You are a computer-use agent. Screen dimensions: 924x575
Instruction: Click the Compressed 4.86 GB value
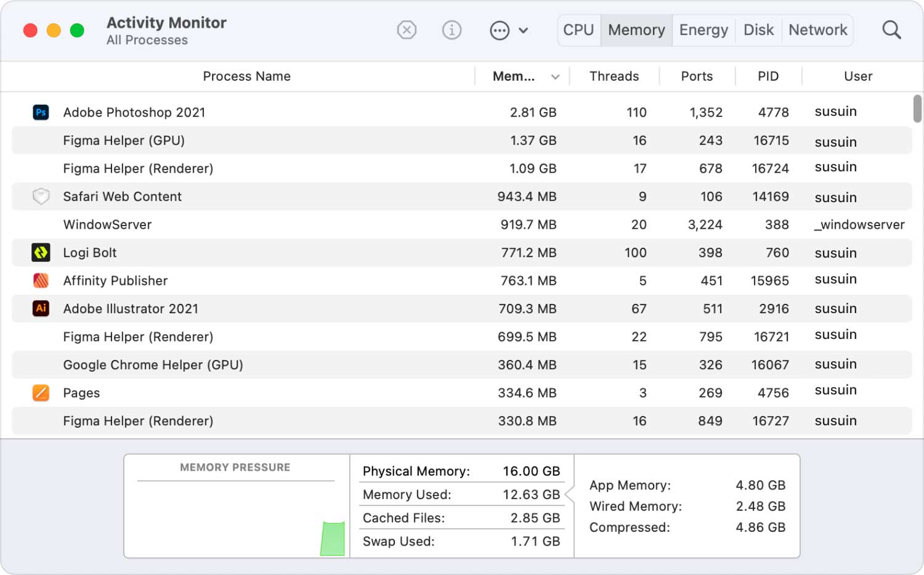pyautogui.click(x=760, y=528)
